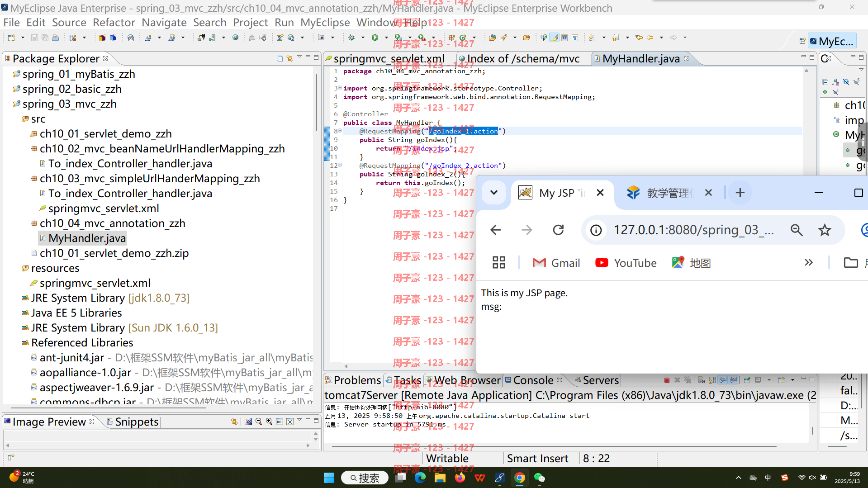Toggle Show Console on standard output change
The width and height of the screenshot is (868, 488).
click(723, 380)
